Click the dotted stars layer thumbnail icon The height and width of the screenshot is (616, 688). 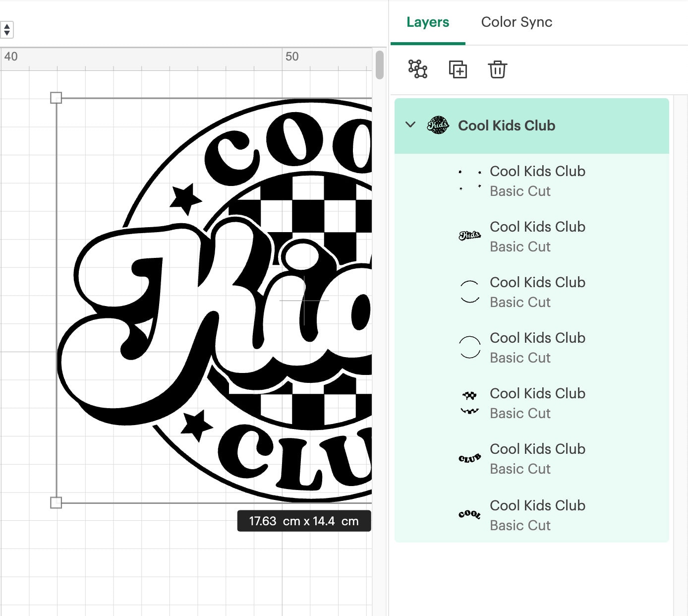[470, 181]
